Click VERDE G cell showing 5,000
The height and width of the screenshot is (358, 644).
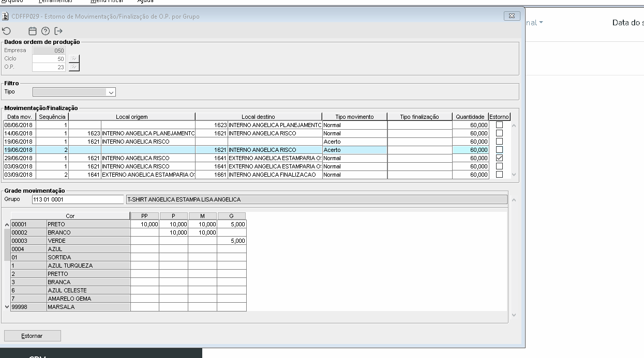pyautogui.click(x=232, y=241)
